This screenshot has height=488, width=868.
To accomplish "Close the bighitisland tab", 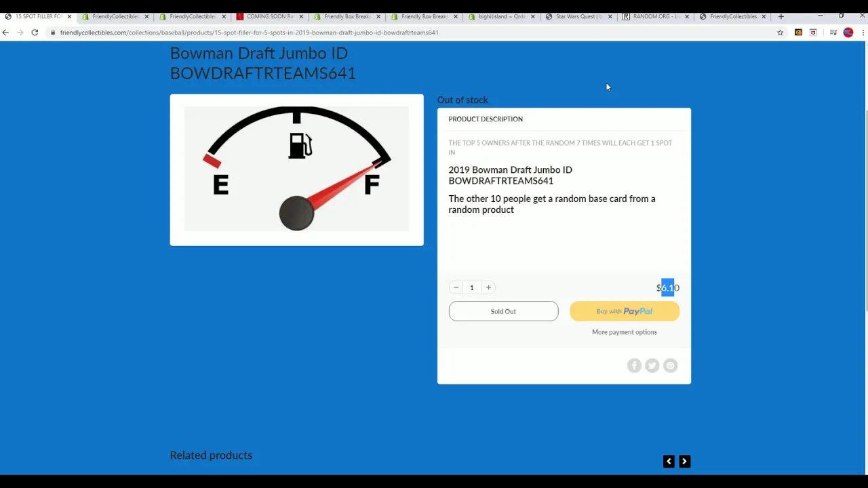I will click(533, 16).
